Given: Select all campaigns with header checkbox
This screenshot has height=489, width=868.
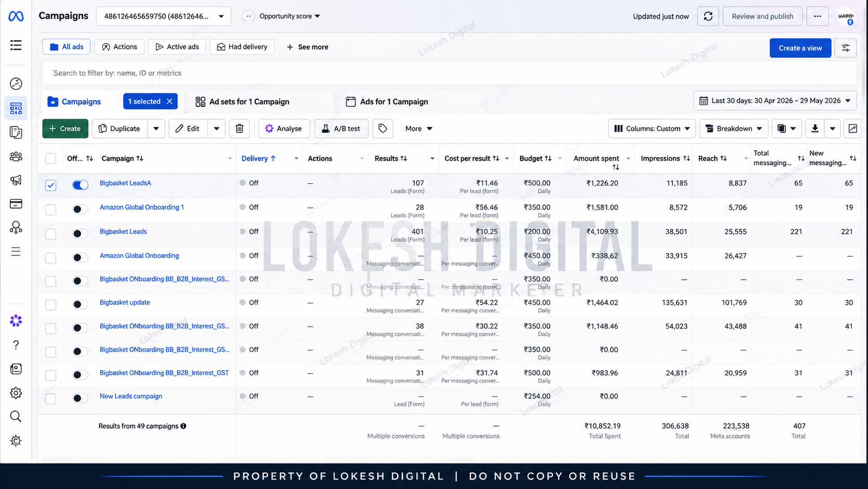Looking at the screenshot, I should [50, 158].
